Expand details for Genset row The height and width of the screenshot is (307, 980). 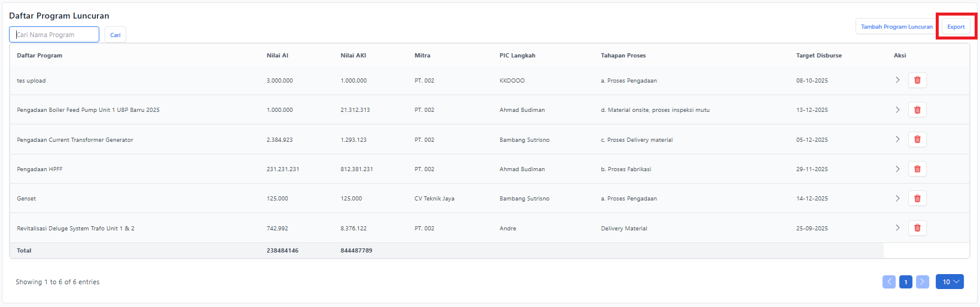coord(897,198)
